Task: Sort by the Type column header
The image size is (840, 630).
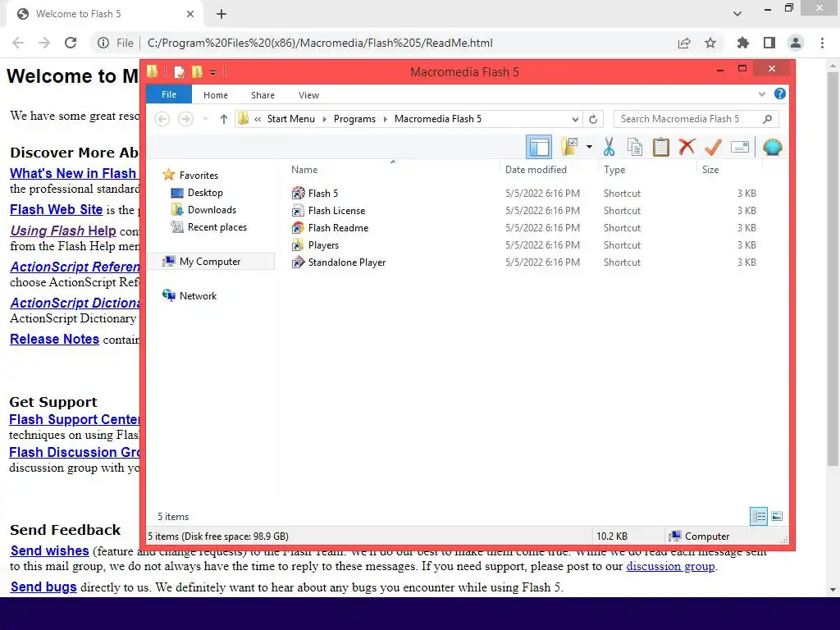Action: point(614,169)
